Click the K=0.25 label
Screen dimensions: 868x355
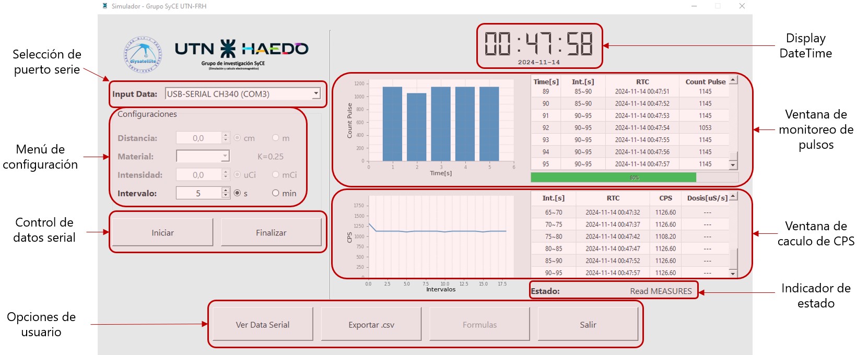click(x=271, y=156)
